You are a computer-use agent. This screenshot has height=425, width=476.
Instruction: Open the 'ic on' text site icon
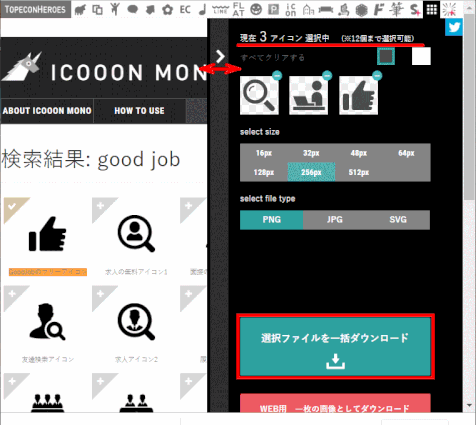(x=291, y=10)
